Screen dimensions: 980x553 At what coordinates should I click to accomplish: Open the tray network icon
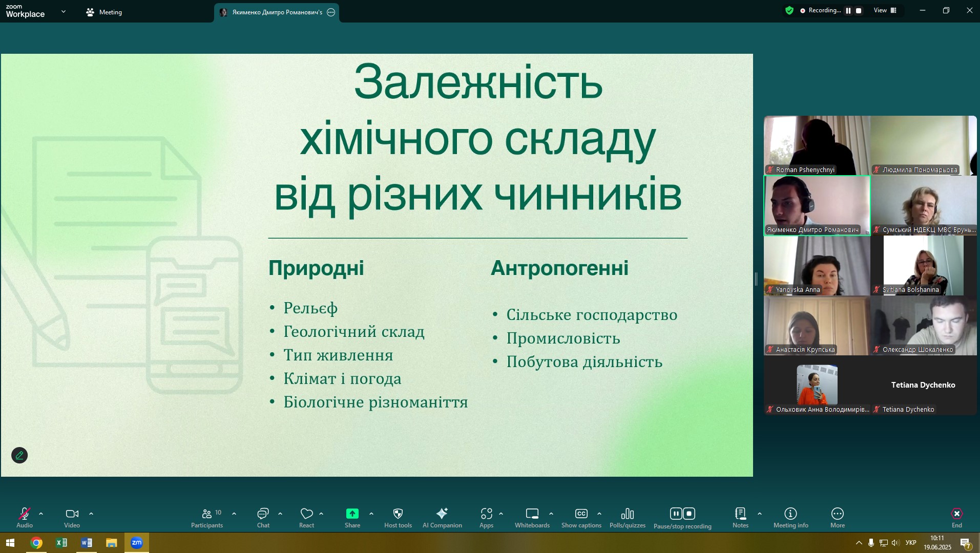coord(884,543)
